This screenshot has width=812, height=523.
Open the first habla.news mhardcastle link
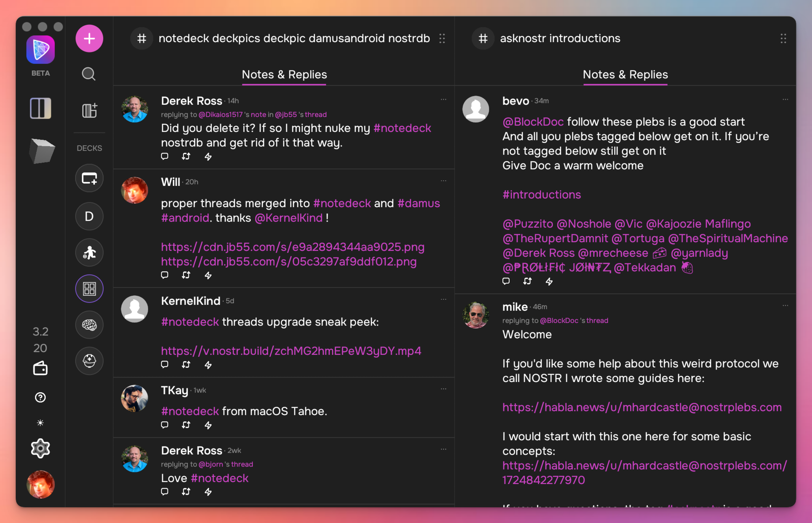pyautogui.click(x=642, y=407)
